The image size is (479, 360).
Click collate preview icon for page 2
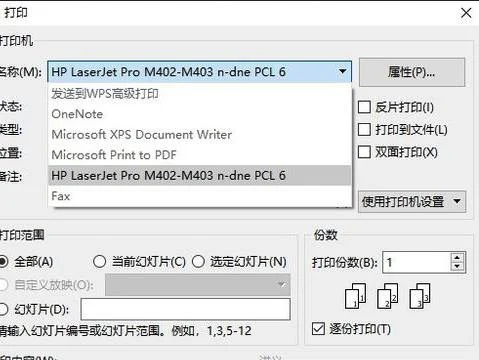click(x=387, y=296)
